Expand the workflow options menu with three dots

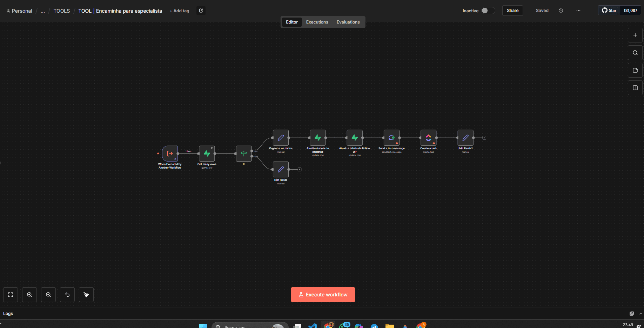point(578,11)
